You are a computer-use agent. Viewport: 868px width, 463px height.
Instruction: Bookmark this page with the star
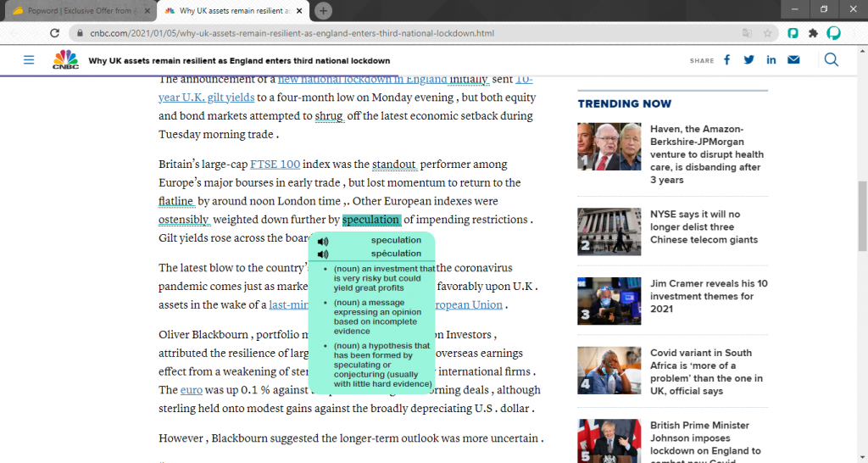pos(767,33)
